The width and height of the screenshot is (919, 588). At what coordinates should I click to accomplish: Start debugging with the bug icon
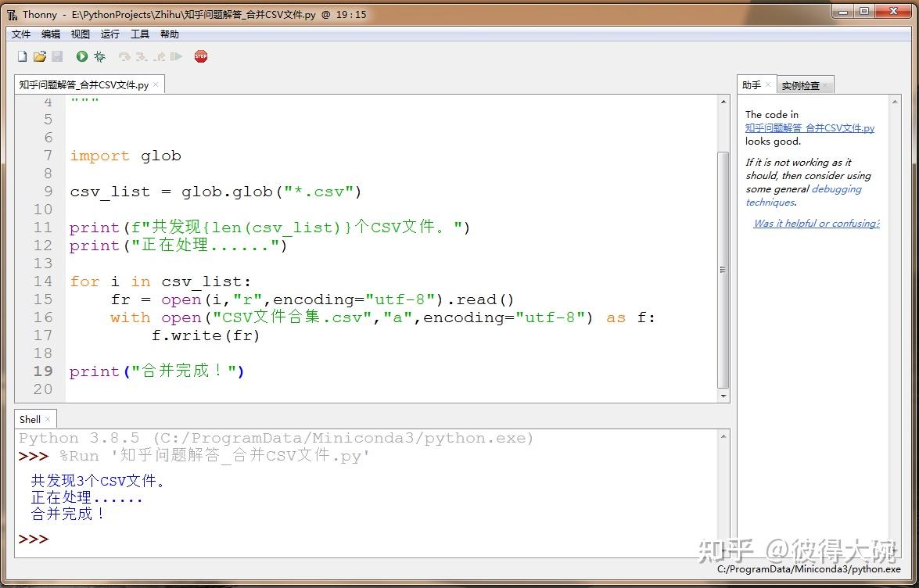[99, 56]
